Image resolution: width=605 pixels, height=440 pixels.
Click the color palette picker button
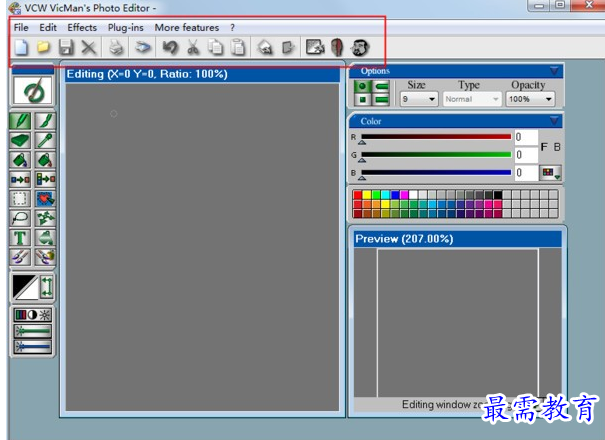pos(550,173)
